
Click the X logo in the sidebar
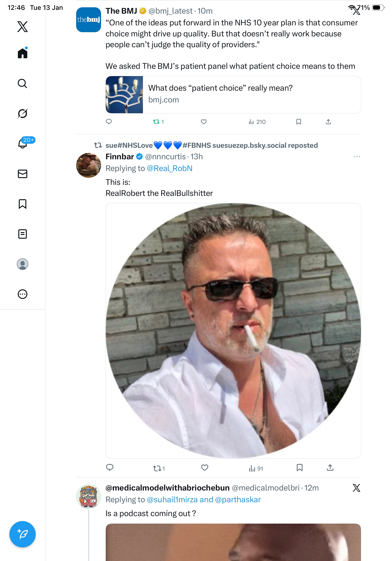(x=23, y=26)
